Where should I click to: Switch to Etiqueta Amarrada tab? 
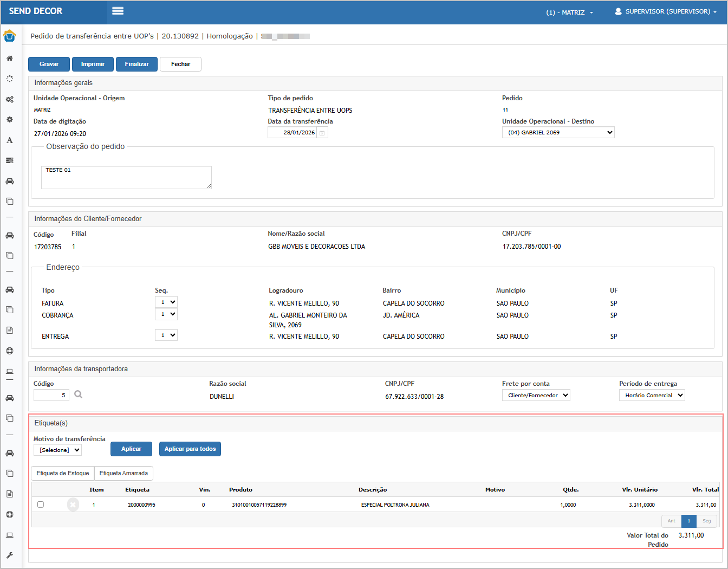tap(123, 474)
